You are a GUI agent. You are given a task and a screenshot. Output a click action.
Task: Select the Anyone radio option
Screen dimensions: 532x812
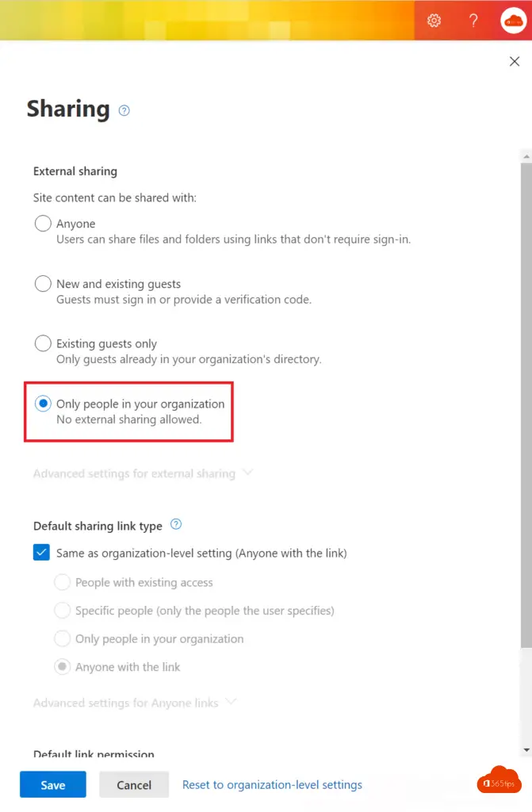[x=43, y=224]
